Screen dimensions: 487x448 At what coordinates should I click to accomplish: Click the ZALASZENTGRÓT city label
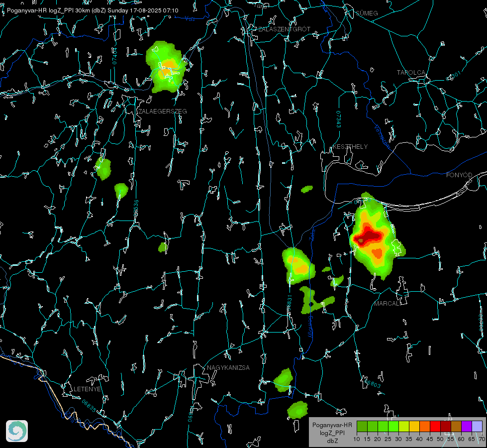284,29
